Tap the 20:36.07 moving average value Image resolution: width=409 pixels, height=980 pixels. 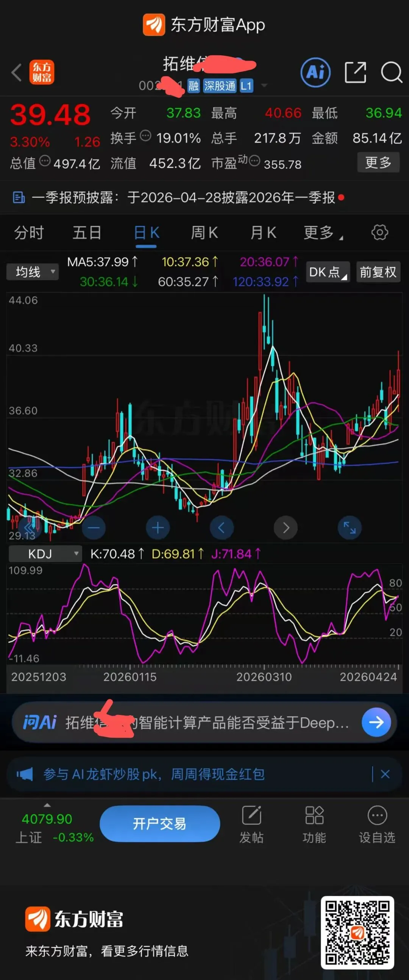point(269,262)
